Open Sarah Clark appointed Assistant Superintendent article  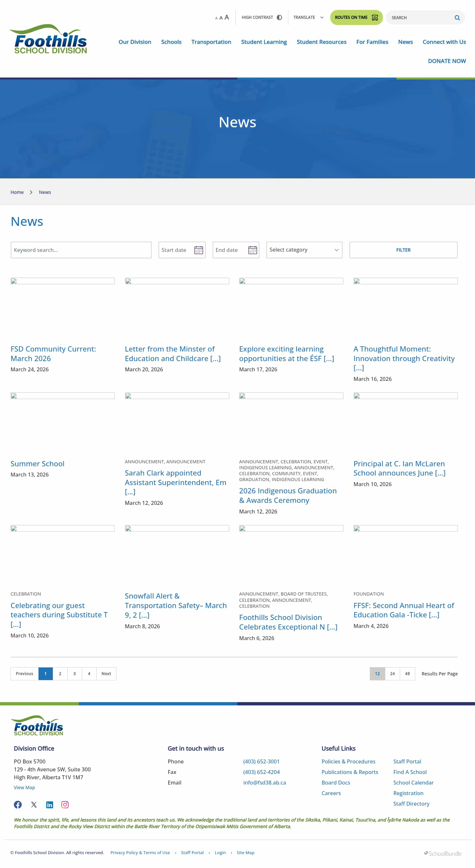pos(175,482)
